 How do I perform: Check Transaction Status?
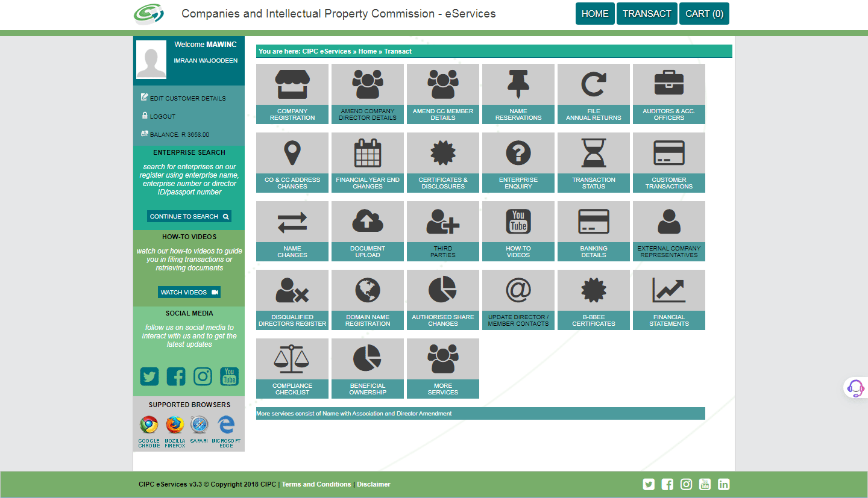pyautogui.click(x=593, y=163)
